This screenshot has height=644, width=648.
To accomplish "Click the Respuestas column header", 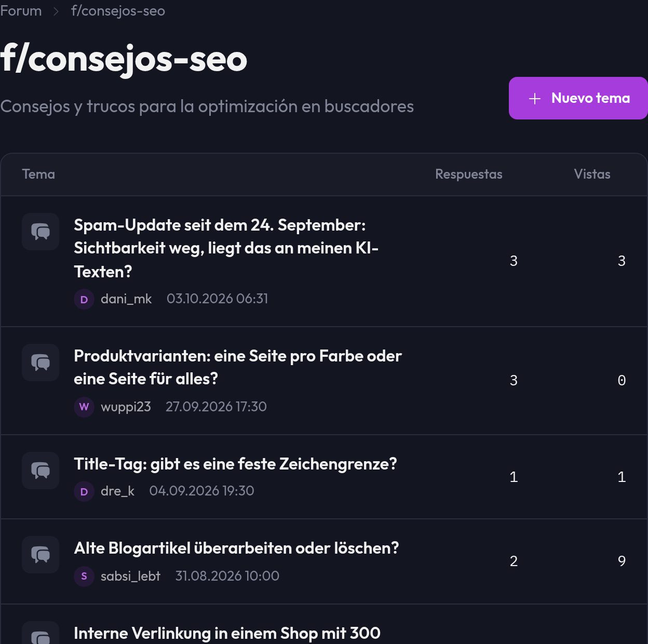I will click(468, 174).
